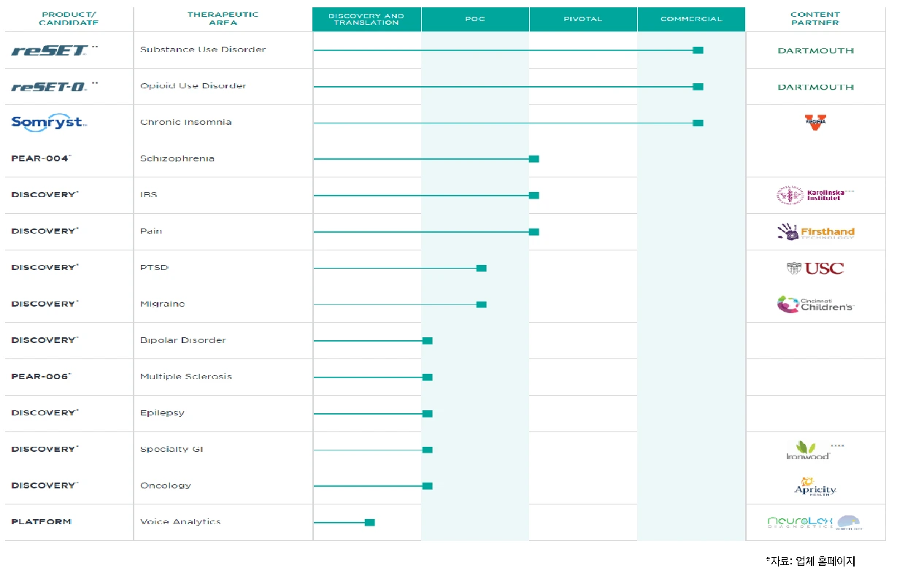Select the Pivotal column header

583,19
